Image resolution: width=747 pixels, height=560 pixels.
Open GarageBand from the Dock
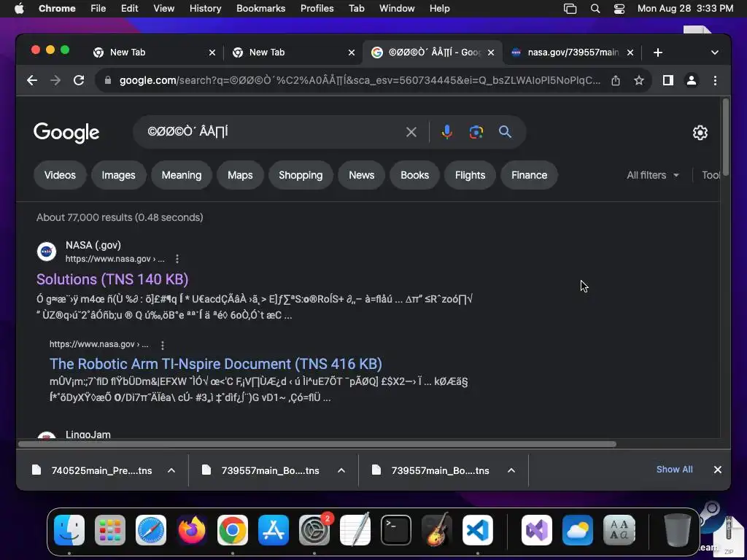click(437, 530)
